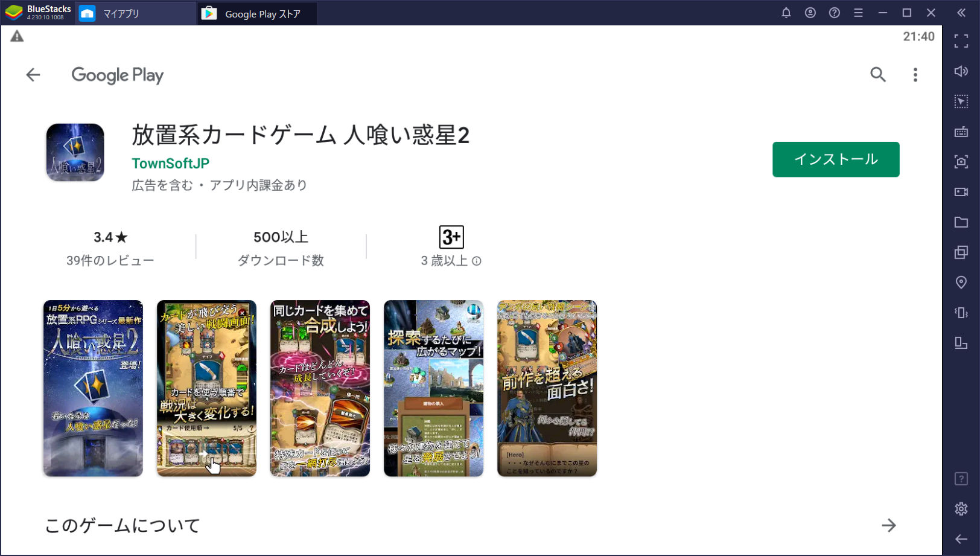
Task: Open the first screenshot titled 人喰い惑星2 登場
Action: (93, 388)
